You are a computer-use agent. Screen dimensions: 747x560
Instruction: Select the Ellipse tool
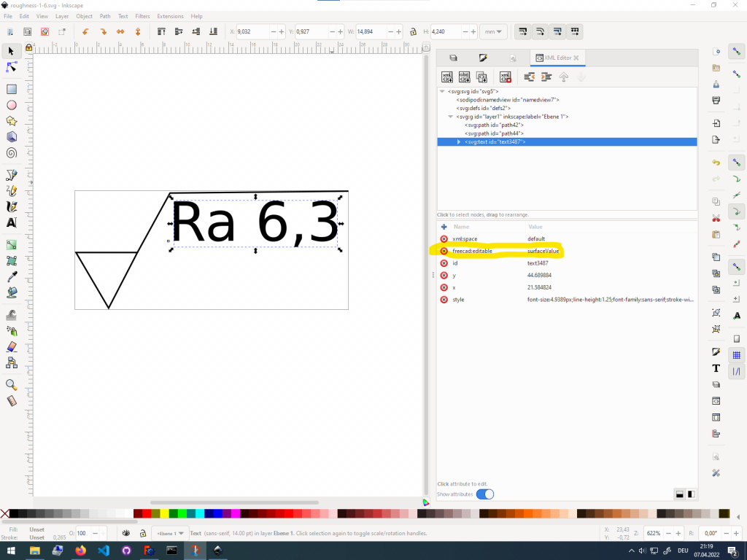click(12, 105)
